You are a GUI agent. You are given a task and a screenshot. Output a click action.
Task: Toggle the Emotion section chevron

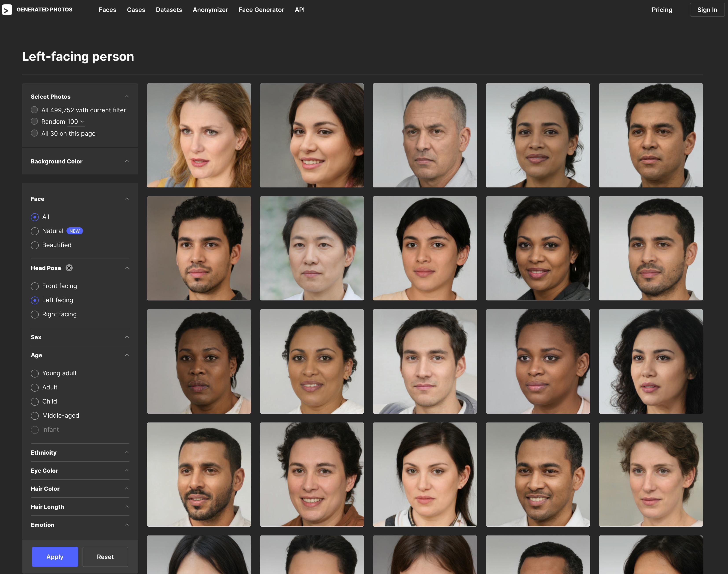click(127, 525)
